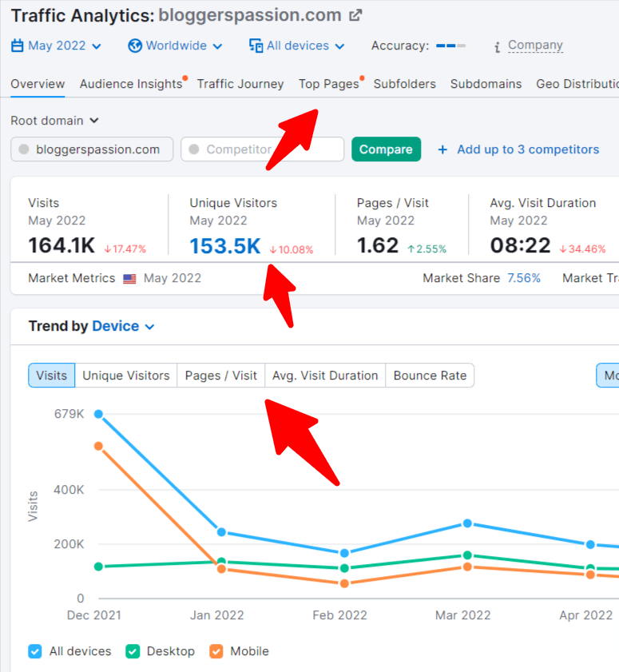Click the globe icon next to Worldwide

pyautogui.click(x=135, y=46)
